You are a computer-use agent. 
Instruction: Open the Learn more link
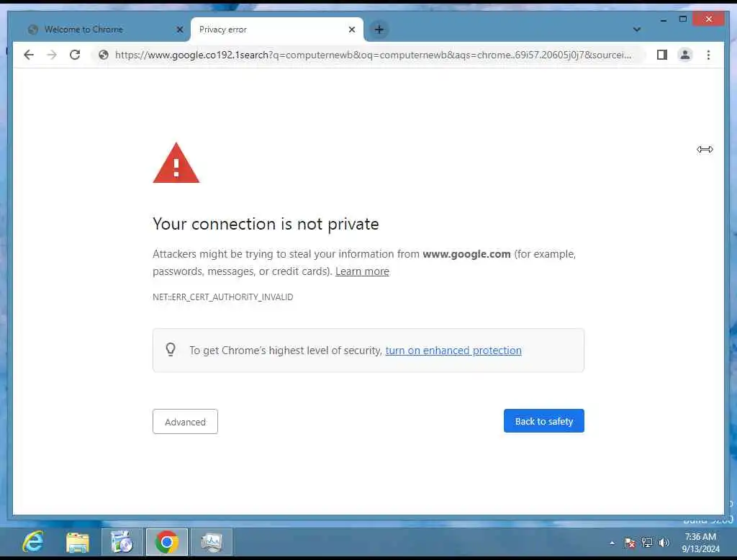point(362,271)
